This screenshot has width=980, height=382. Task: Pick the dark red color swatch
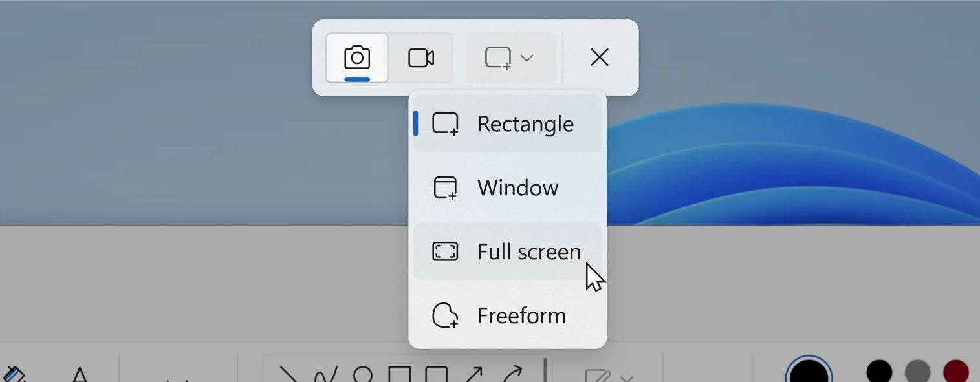coord(955,373)
